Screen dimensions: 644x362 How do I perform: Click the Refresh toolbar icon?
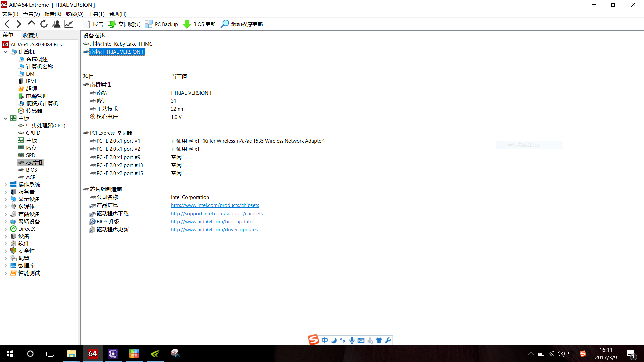tap(44, 24)
